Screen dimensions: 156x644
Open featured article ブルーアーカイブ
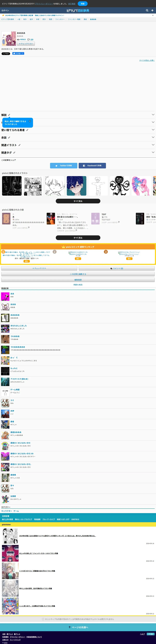point(48,519)
